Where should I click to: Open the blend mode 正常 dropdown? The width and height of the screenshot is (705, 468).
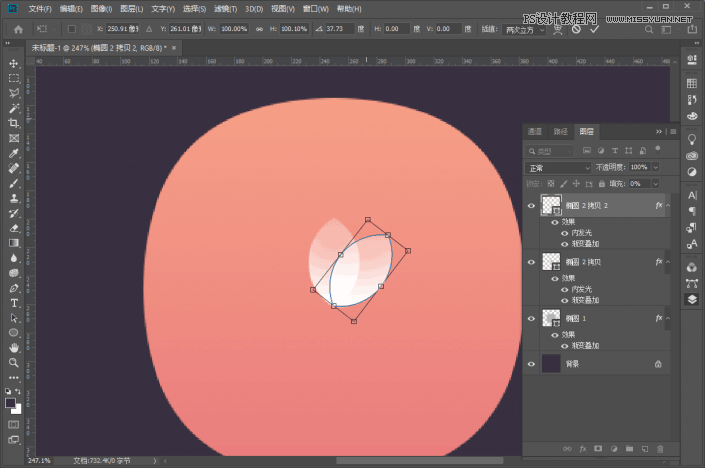click(558, 167)
